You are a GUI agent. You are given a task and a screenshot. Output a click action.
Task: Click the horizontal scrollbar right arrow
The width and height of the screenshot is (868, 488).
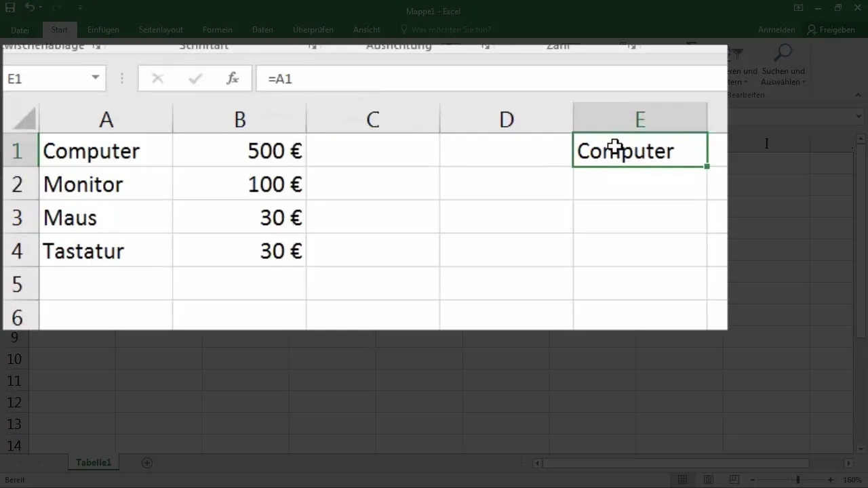848,464
